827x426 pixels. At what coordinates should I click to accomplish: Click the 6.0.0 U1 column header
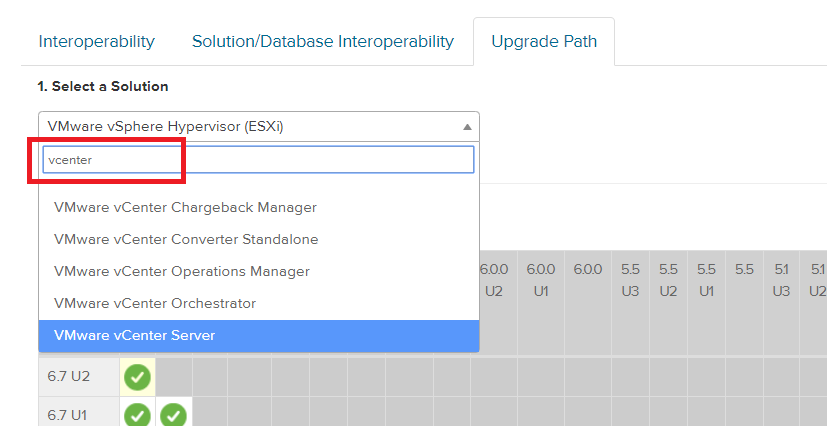pyautogui.click(x=541, y=303)
